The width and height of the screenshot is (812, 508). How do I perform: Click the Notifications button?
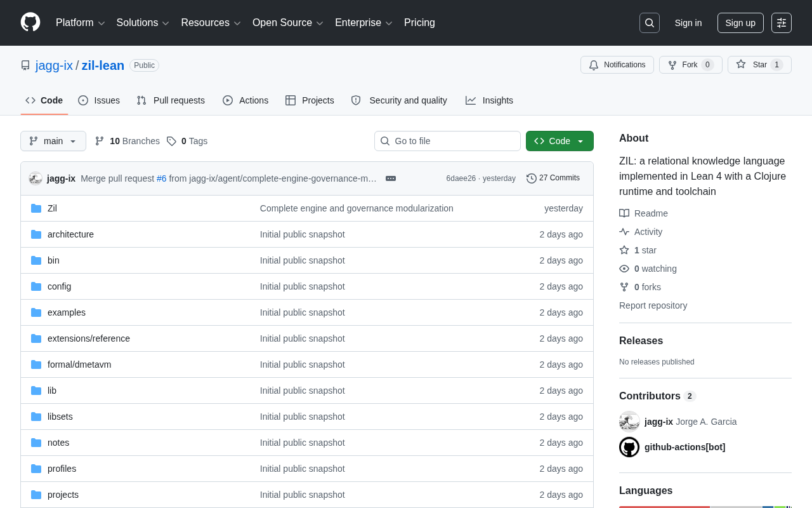coord(617,65)
